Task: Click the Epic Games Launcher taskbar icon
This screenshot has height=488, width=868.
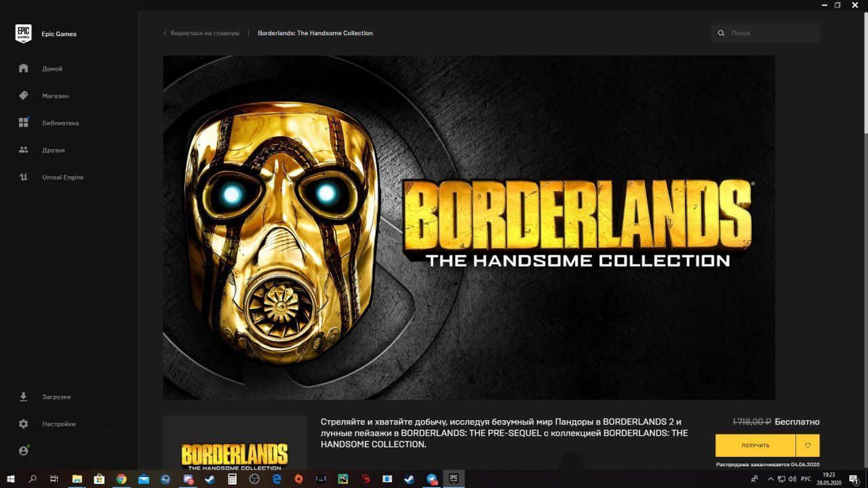Action: [454, 479]
